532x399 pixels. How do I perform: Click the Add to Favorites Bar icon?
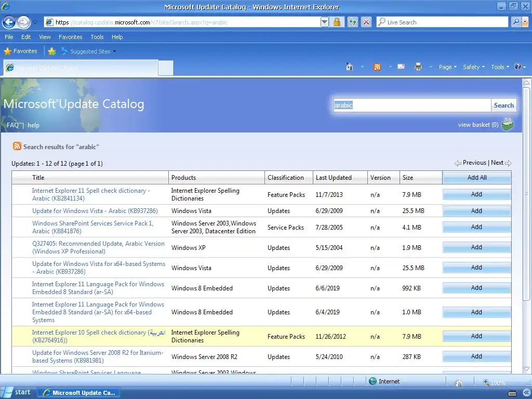[51, 51]
